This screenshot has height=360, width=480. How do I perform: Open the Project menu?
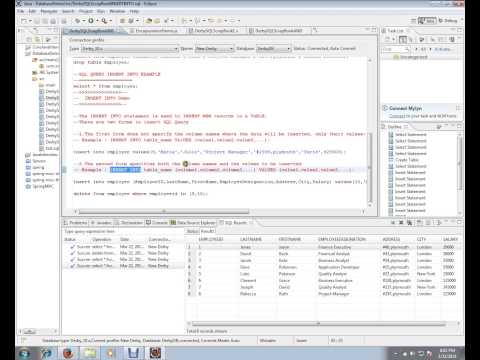(86, 11)
